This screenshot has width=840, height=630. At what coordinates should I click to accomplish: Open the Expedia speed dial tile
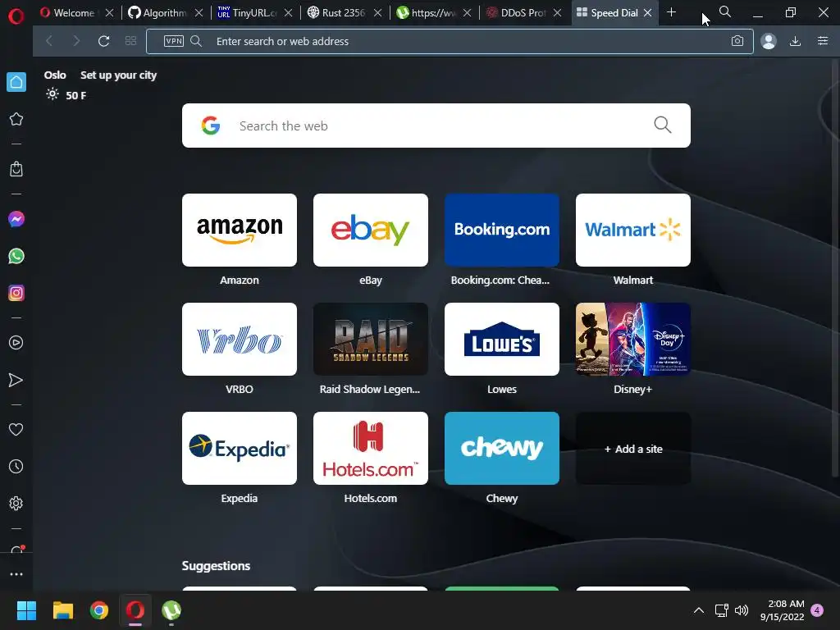(x=240, y=449)
